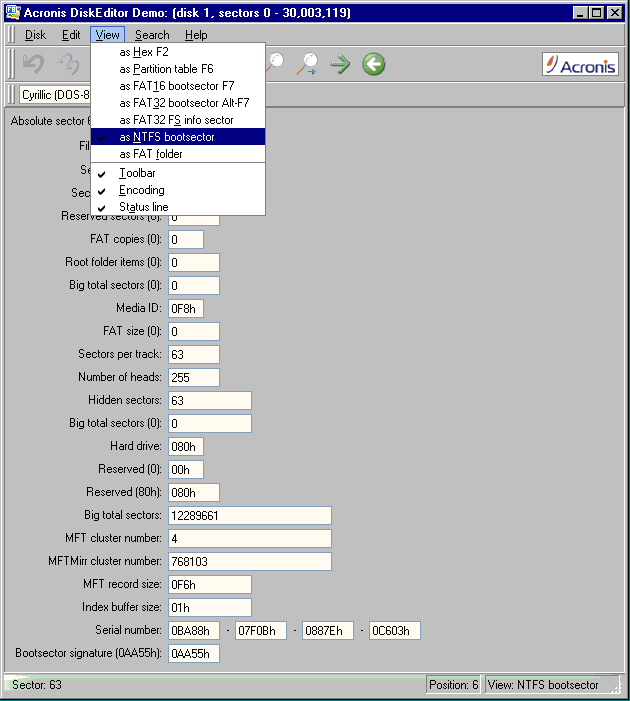Click the Big total sectors field 12289661

[x=250, y=515]
